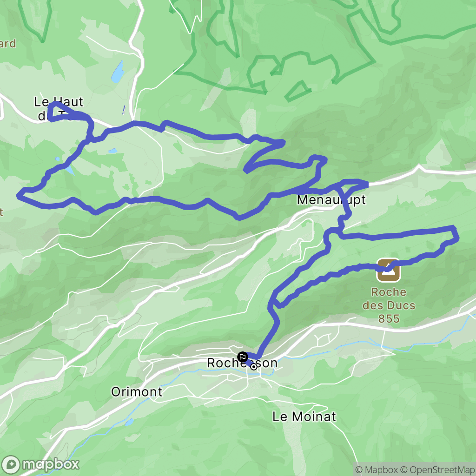Viewport: 476px width, 476px height.
Task: Open the Mapbox attribution link
Action: [377, 470]
